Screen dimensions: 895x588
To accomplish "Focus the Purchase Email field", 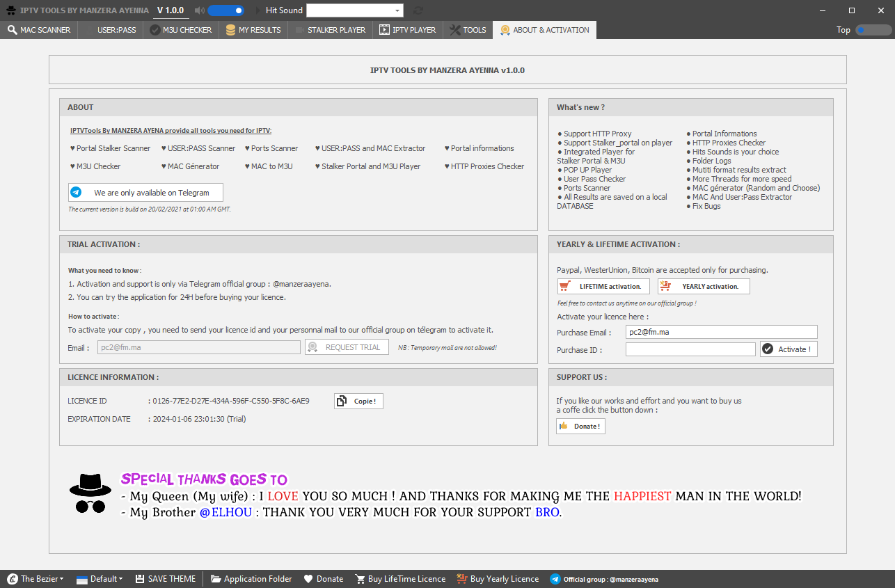I will pyautogui.click(x=722, y=332).
